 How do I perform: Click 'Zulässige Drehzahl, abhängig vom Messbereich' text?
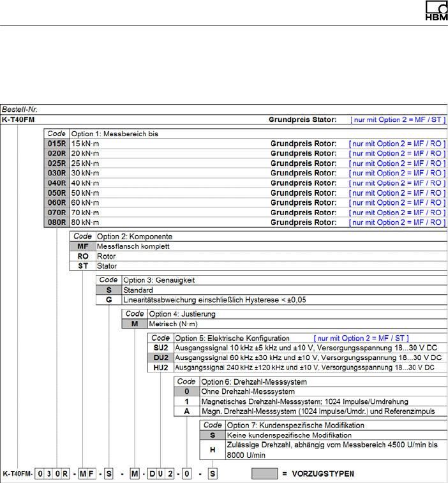[x=332, y=450]
